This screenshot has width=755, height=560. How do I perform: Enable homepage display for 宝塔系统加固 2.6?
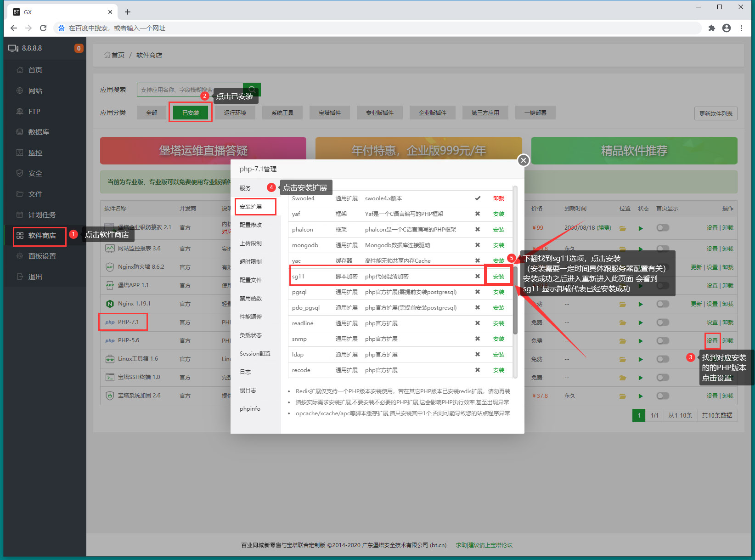point(662,396)
